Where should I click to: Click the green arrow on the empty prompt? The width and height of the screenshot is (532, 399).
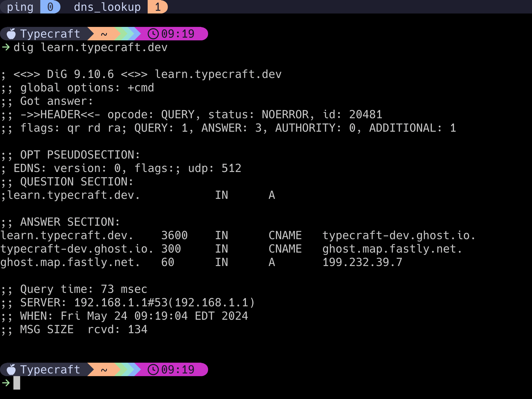(6, 383)
